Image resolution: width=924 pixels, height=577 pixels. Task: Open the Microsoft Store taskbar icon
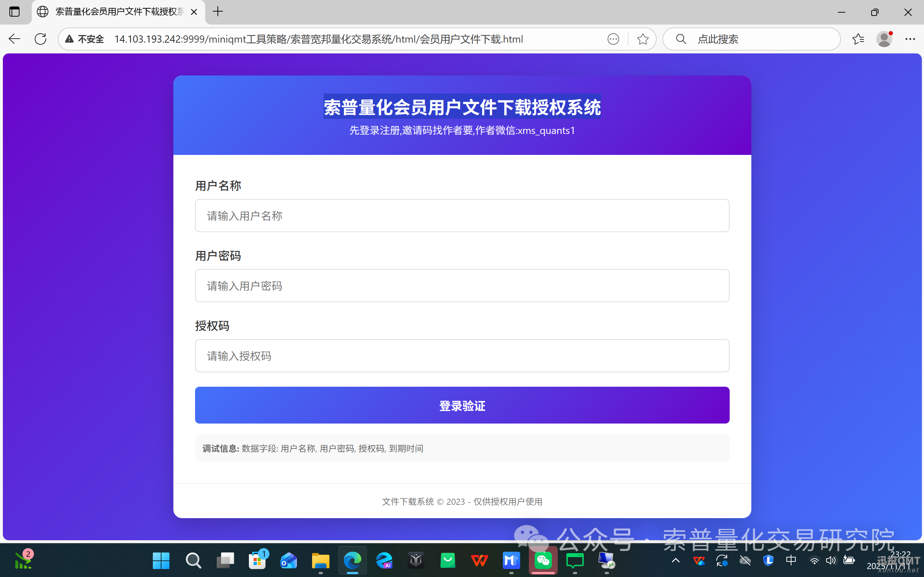258,561
